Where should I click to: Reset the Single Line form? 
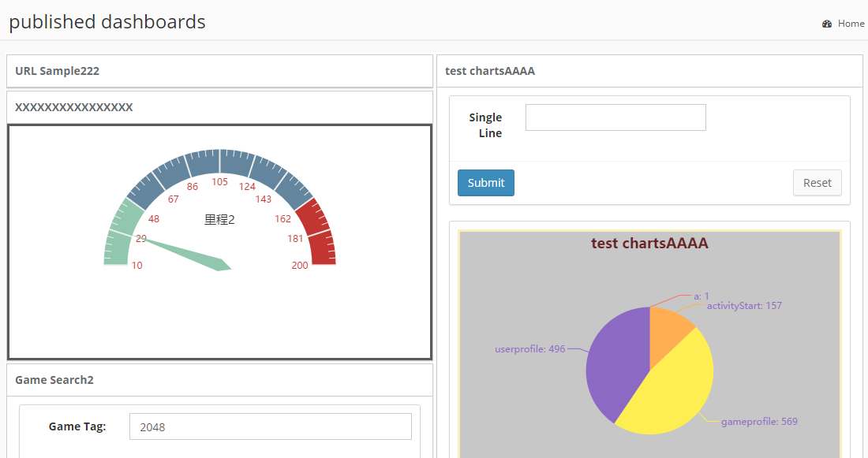click(x=817, y=183)
